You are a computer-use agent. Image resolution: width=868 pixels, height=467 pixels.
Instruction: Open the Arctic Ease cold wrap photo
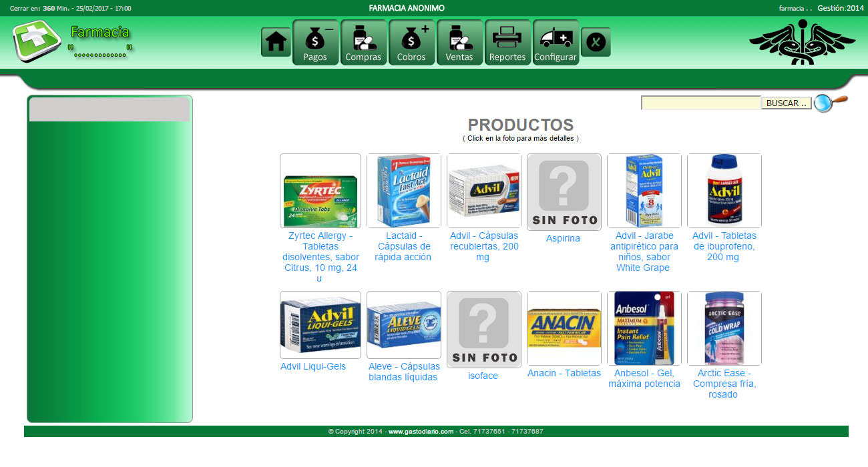tap(724, 328)
